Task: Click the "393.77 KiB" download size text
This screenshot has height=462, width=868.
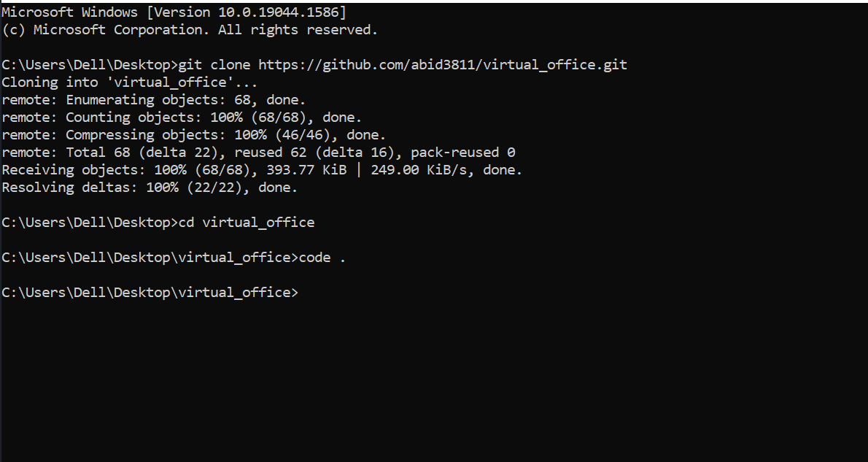Action: tap(306, 170)
